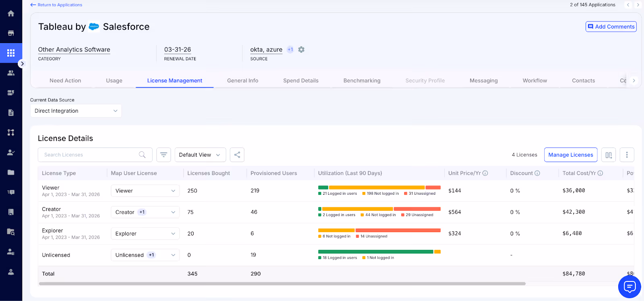
Task: Click the Search Licenses field
Action: pyautogui.click(x=95, y=155)
